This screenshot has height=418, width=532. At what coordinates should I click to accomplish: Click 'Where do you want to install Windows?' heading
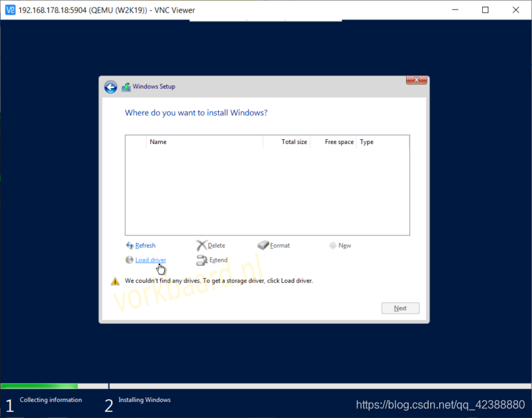point(196,113)
